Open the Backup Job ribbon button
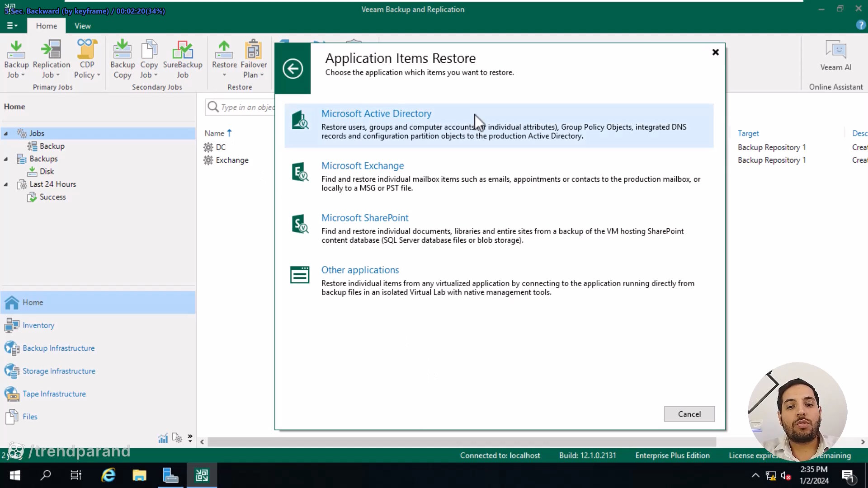 16,59
